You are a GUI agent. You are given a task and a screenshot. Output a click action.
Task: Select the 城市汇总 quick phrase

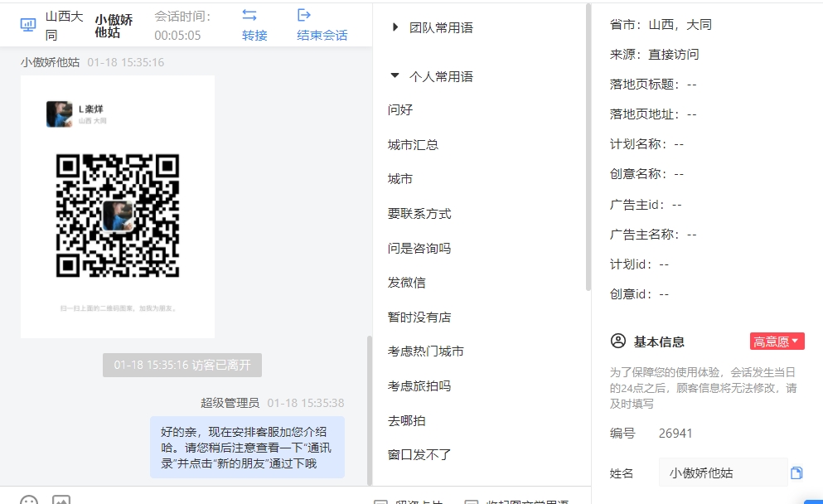[413, 144]
